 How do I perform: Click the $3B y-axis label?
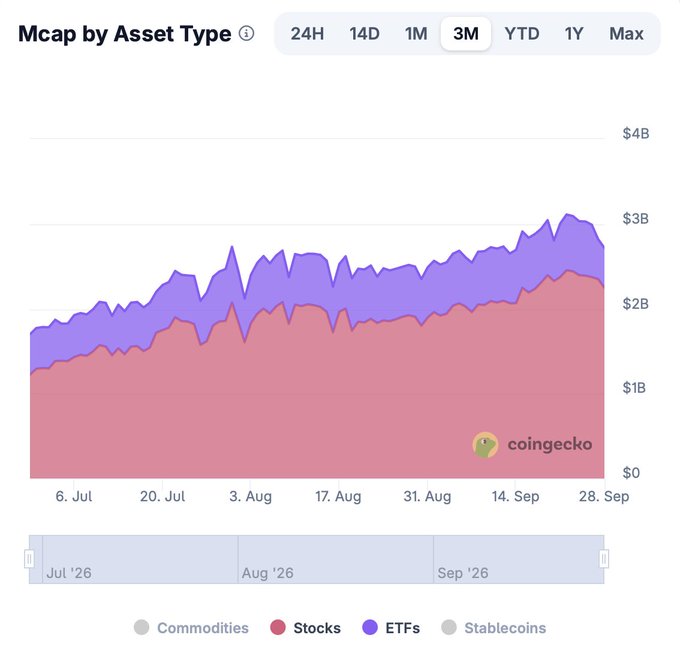tap(636, 219)
